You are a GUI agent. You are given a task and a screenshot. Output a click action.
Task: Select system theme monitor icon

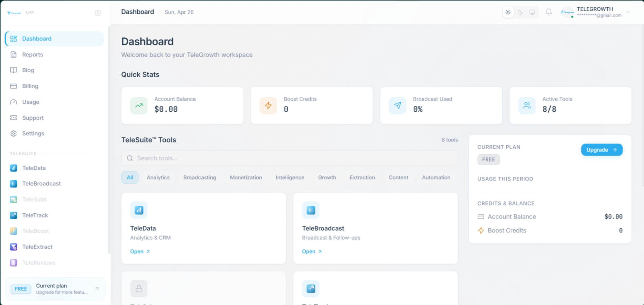532,12
